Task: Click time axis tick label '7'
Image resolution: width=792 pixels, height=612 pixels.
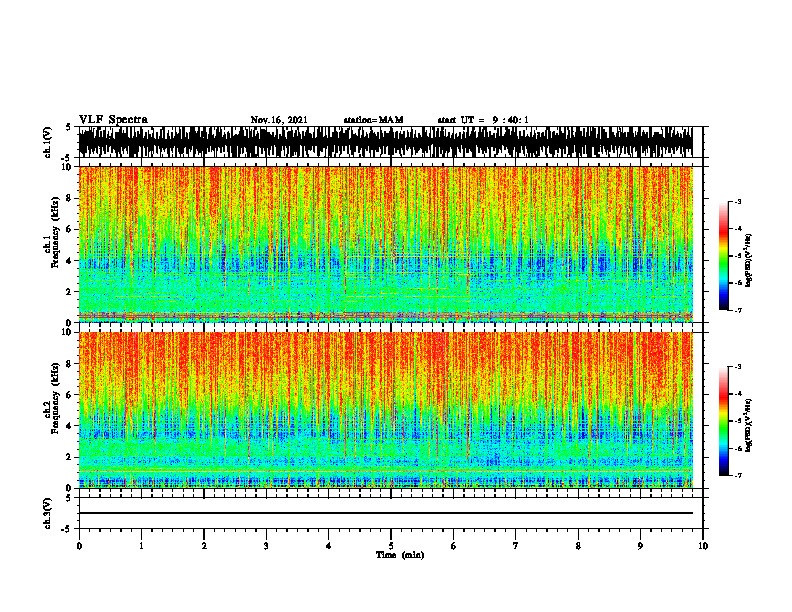Action: click(x=516, y=546)
